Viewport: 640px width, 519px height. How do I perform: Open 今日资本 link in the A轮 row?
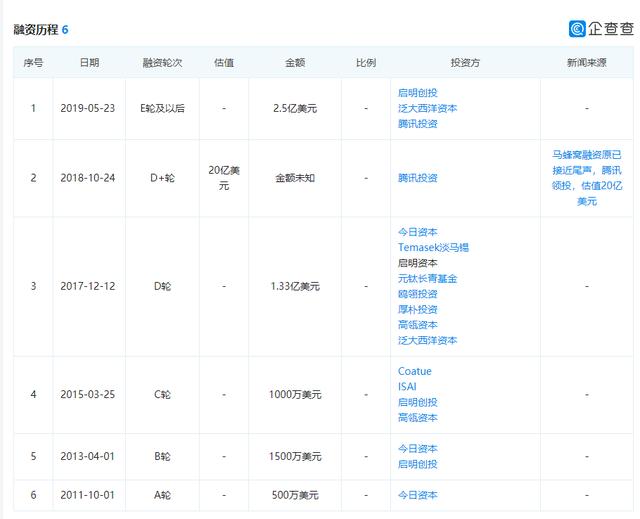point(418,495)
